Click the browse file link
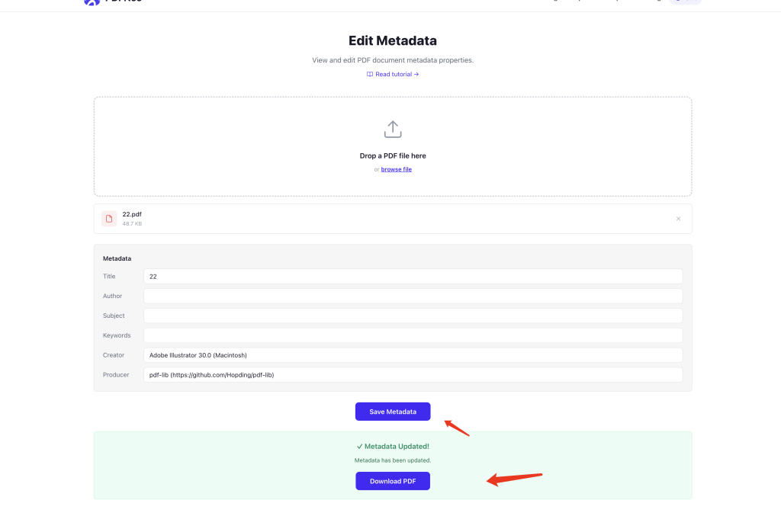 pos(396,169)
